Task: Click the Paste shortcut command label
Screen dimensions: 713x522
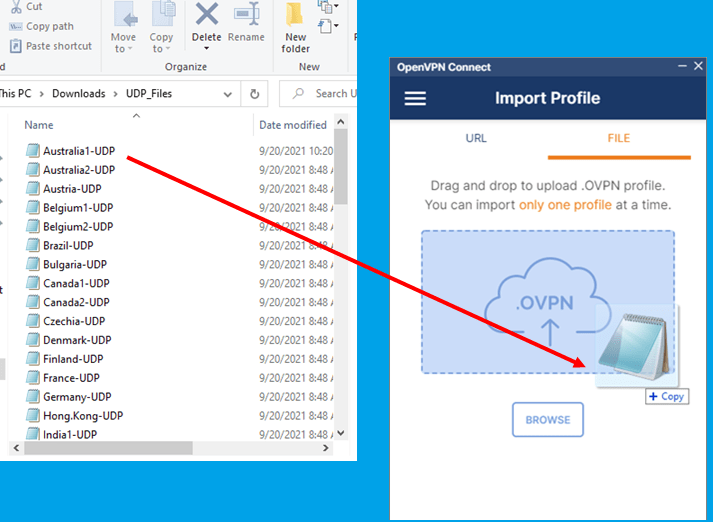Action: [59, 46]
